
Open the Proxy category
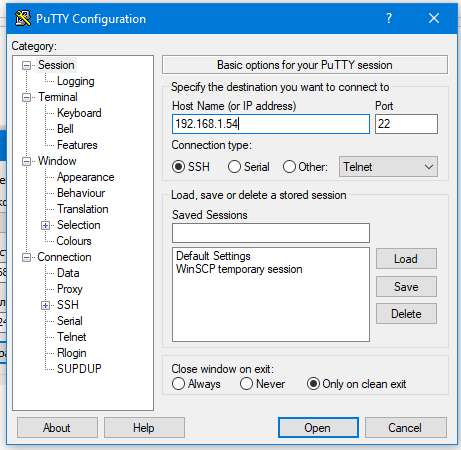pos(70,289)
